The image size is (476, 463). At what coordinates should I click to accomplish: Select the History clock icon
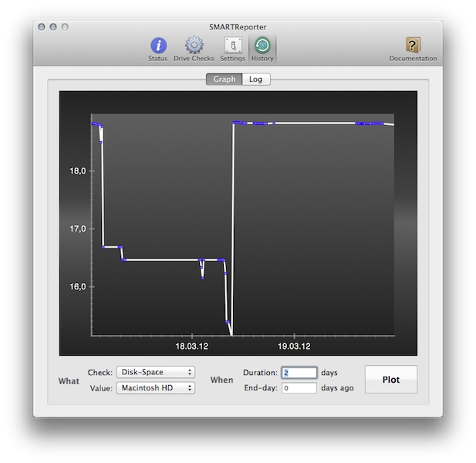262,46
